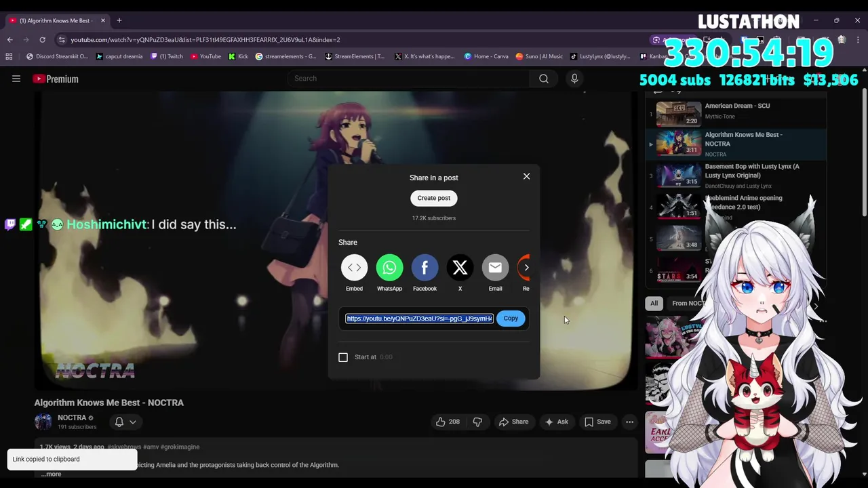Open NOCTRA channel avatar
Screen dimensions: 868x488
pos(43,422)
